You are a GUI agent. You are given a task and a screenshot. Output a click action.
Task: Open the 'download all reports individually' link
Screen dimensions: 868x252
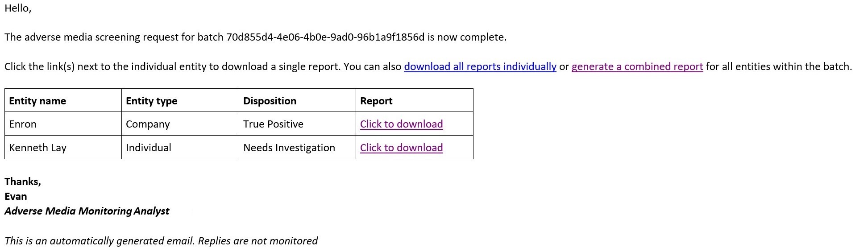(x=480, y=66)
